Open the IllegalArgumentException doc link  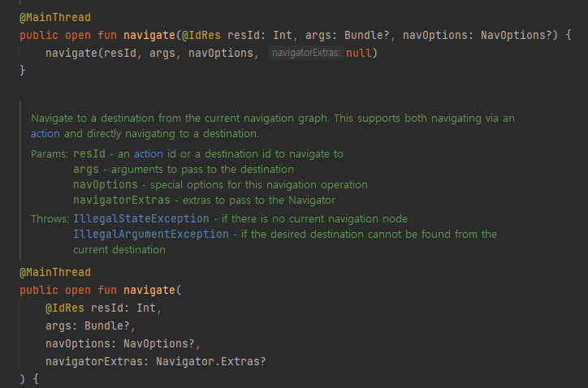[151, 235]
